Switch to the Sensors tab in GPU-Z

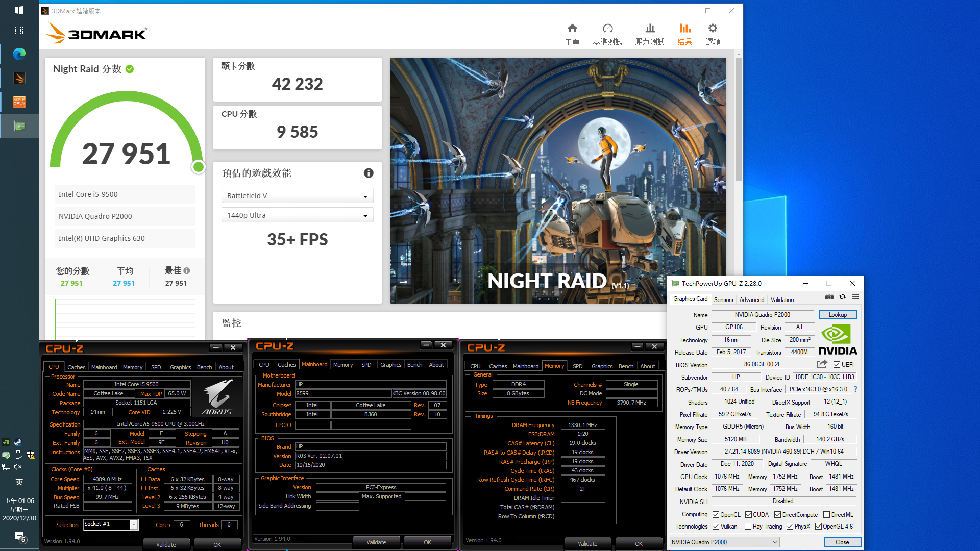pyautogui.click(x=723, y=300)
